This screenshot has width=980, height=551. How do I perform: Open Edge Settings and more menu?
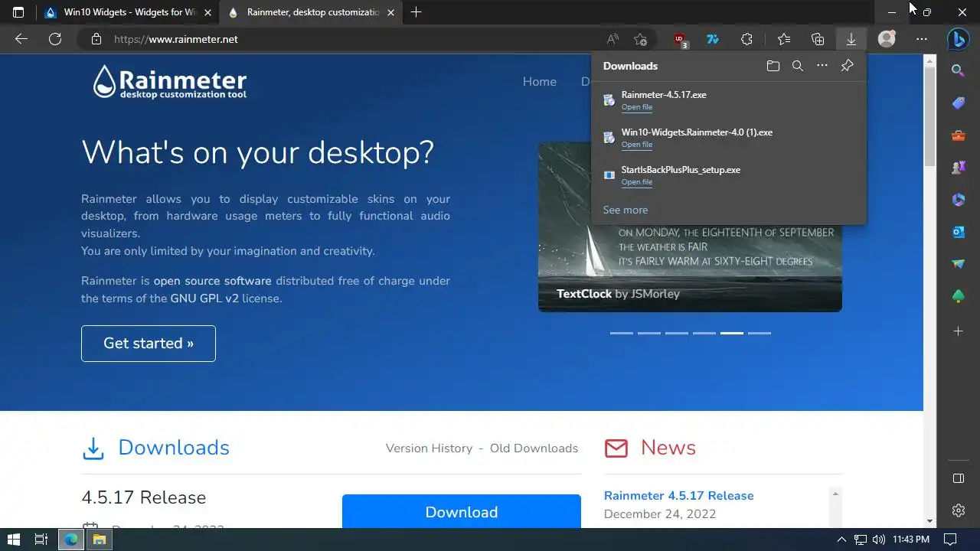point(921,39)
